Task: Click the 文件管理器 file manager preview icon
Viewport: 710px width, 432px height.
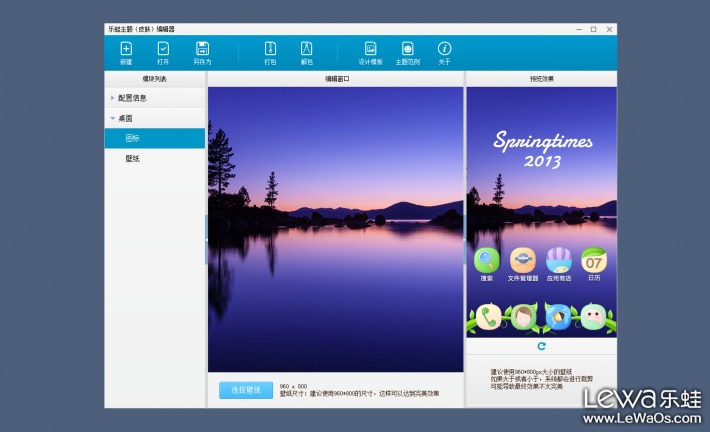Action: click(x=522, y=260)
